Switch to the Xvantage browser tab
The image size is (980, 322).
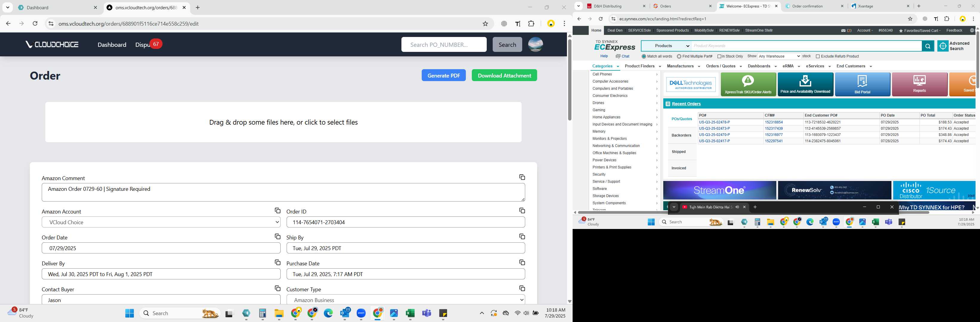tap(880, 6)
